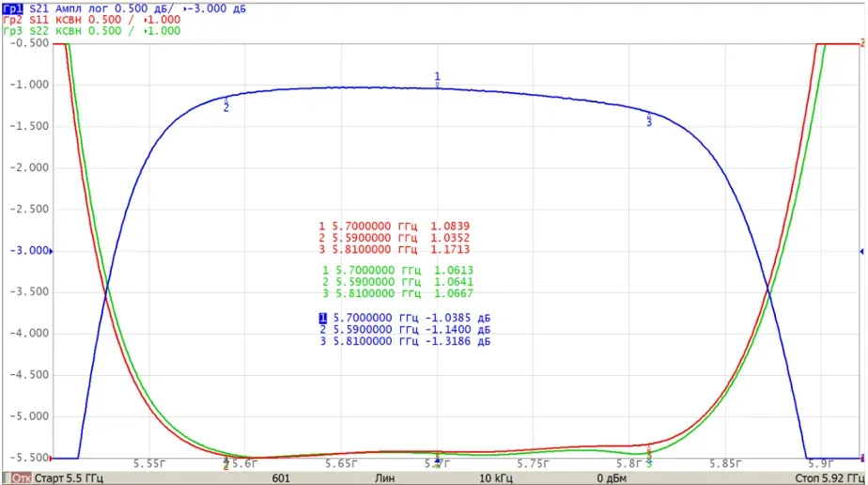Click the 5.55Г frequency axis label
868x485 pixels.
click(149, 464)
